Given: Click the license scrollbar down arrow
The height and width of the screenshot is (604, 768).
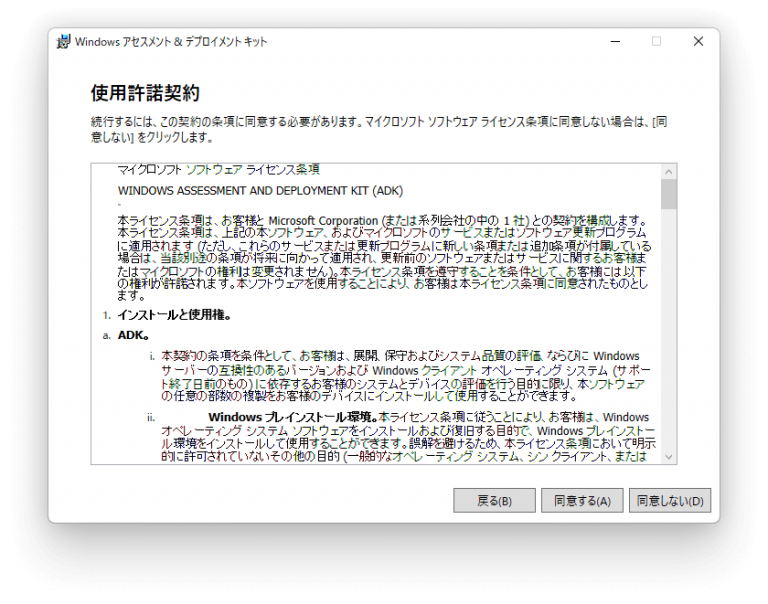Looking at the screenshot, I should tap(669, 457).
